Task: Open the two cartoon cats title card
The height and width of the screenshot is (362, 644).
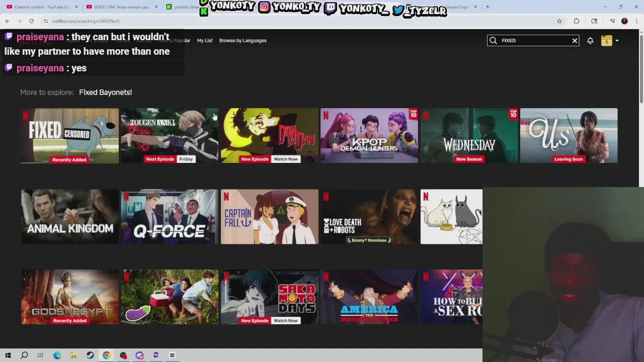Action: coord(451,217)
